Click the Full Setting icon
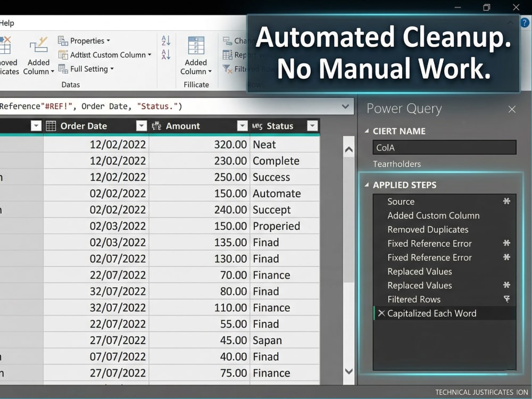 (x=63, y=69)
